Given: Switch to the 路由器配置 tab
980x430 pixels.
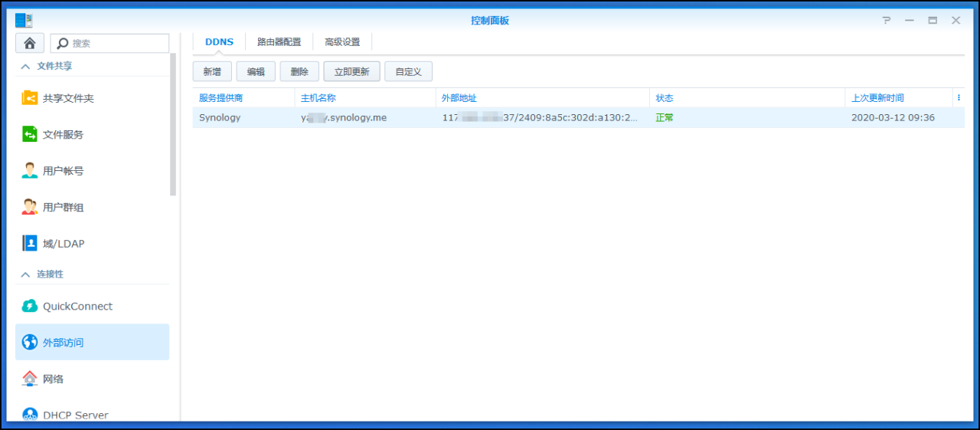Looking at the screenshot, I should pos(279,42).
